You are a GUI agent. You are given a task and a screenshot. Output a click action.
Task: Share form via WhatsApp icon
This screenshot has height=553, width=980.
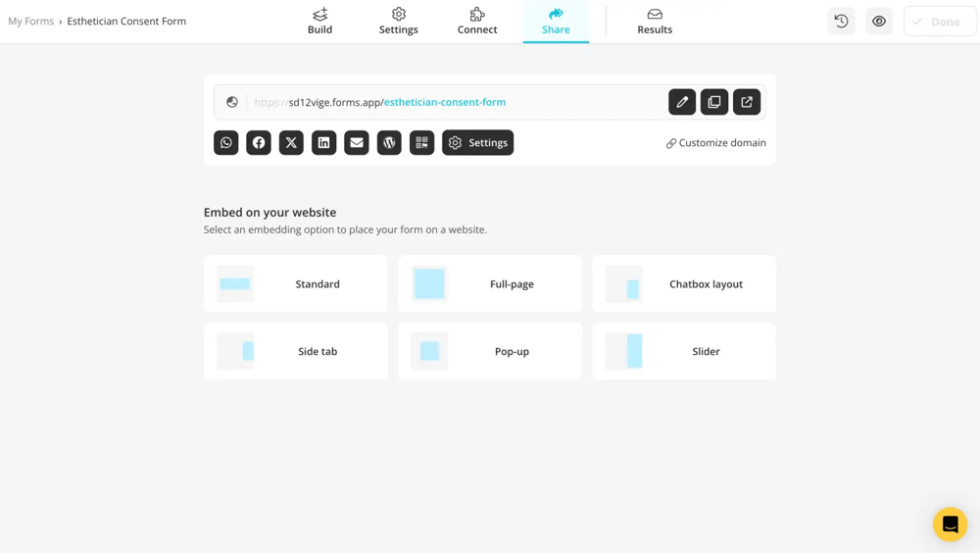226,143
